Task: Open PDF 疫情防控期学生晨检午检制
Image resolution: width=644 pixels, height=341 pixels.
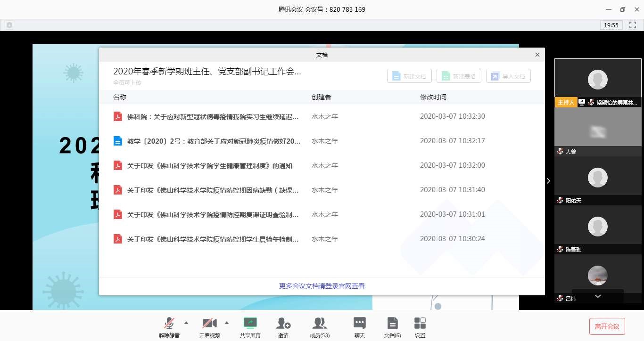Action: click(213, 239)
